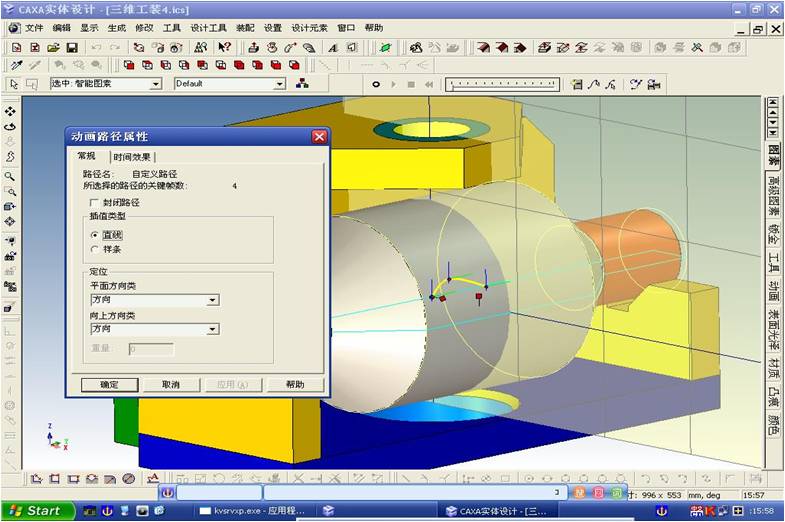The height and width of the screenshot is (522, 785).
Task: Click the Save file toolbar icon
Action: coord(71,47)
